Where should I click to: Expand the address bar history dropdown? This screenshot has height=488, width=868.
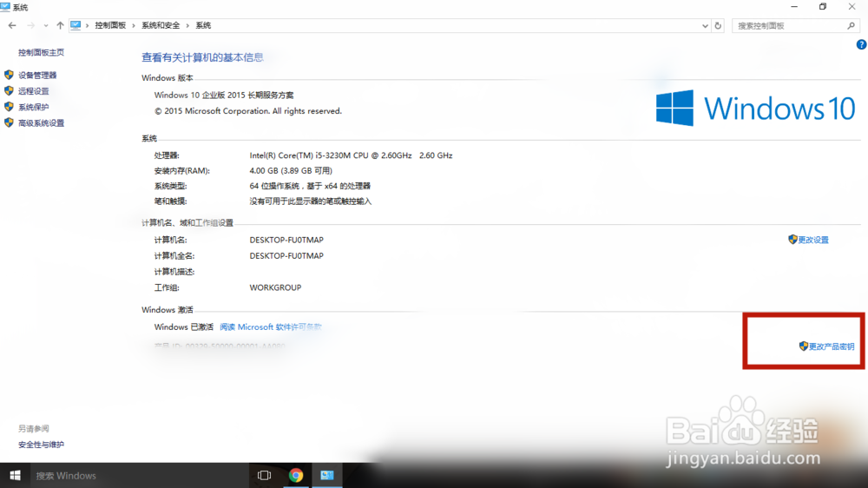[x=705, y=26]
